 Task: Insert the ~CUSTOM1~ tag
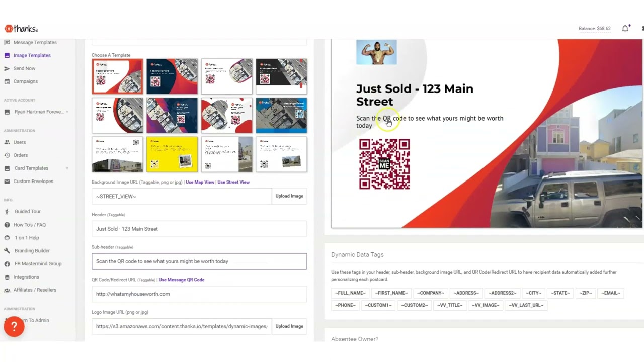pos(378,305)
